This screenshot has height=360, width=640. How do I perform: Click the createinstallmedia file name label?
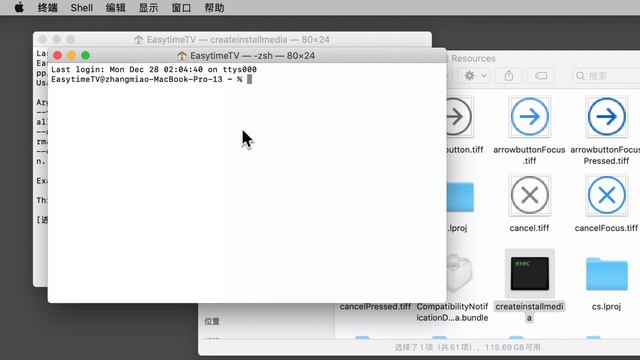point(529,312)
